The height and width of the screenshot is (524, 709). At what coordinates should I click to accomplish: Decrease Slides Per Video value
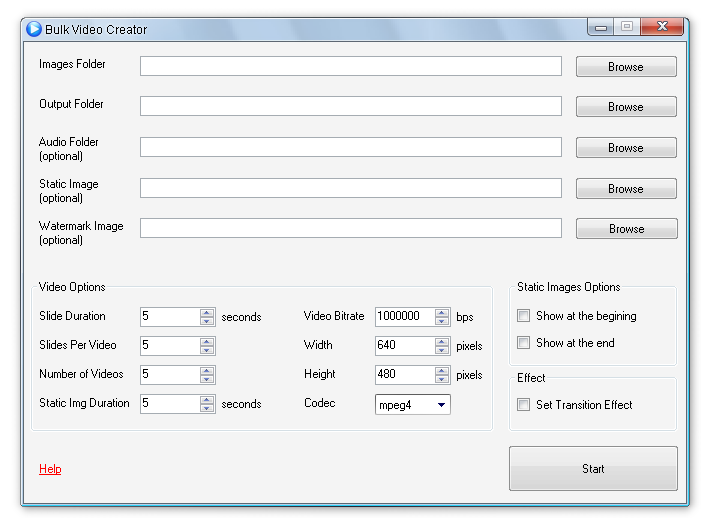[207, 349]
